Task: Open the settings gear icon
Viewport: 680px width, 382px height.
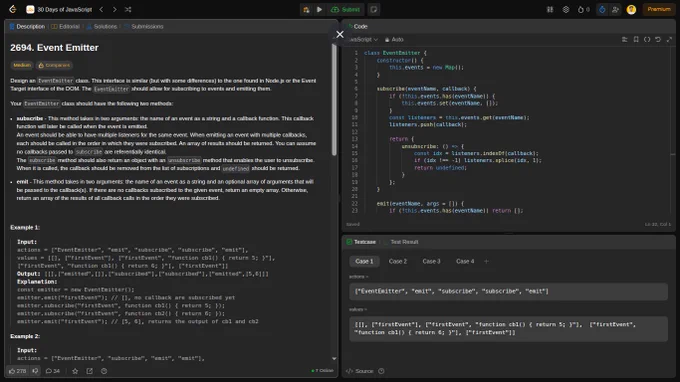Action: click(566, 9)
